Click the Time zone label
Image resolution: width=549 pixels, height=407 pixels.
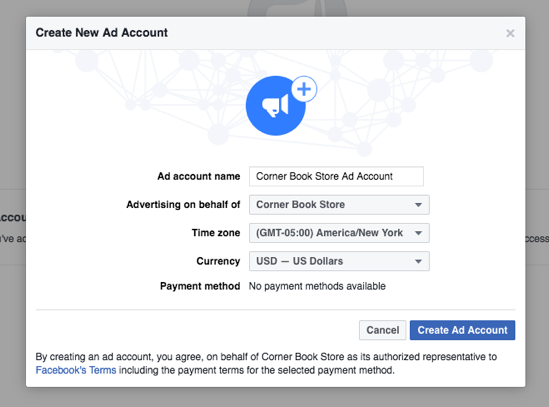[x=216, y=233]
